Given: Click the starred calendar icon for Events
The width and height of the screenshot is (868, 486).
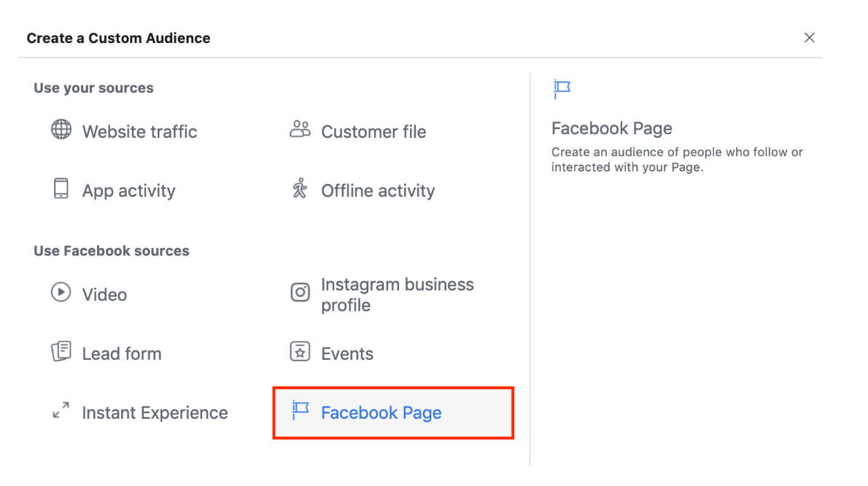Looking at the screenshot, I should pyautogui.click(x=300, y=352).
